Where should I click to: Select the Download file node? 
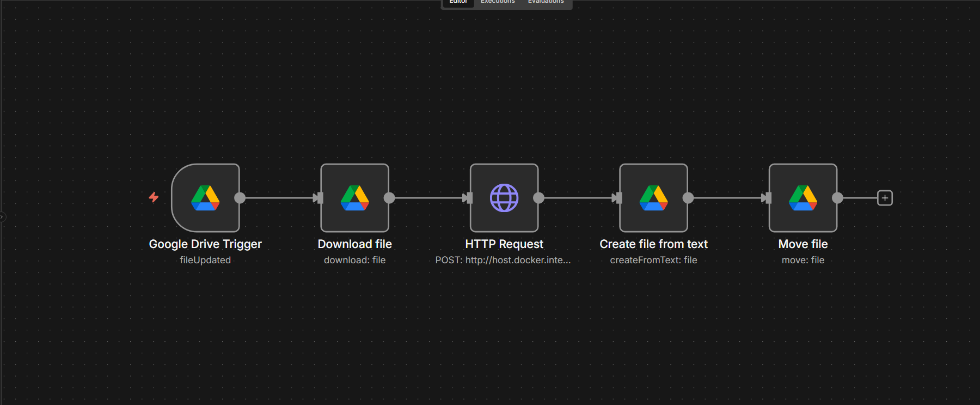(354, 198)
